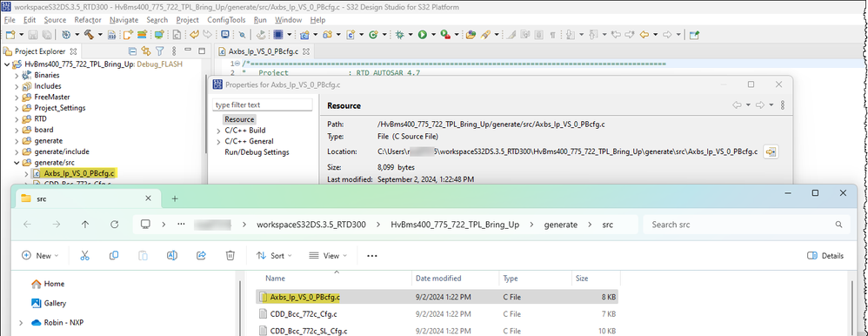868x336 pixels.
Task: Click the yellow Back navigation arrow
Action: (x=644, y=34)
